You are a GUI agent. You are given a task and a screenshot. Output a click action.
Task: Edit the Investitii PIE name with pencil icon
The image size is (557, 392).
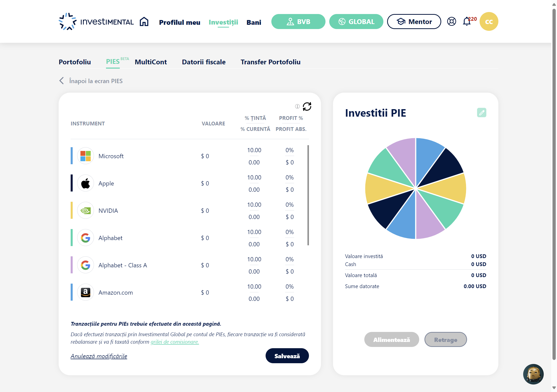coord(482,113)
